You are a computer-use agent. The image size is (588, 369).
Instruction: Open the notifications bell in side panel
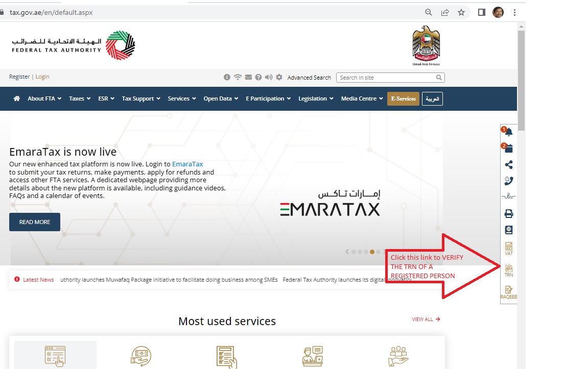[508, 132]
